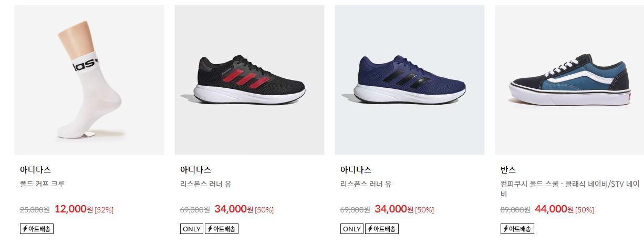Open the 컴피쿠시 올드 스쿨 product title

pos(570,189)
